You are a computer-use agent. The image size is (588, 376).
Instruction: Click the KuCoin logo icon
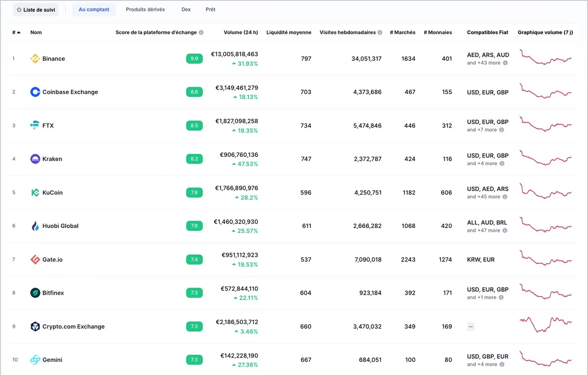(x=35, y=193)
